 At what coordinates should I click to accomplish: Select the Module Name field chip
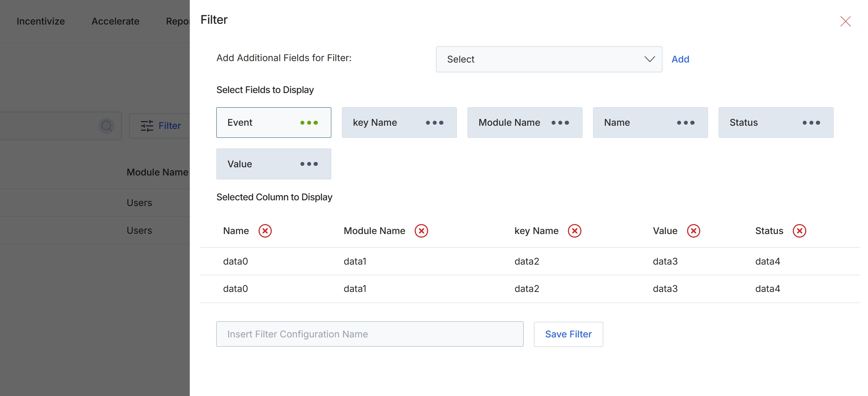click(525, 123)
